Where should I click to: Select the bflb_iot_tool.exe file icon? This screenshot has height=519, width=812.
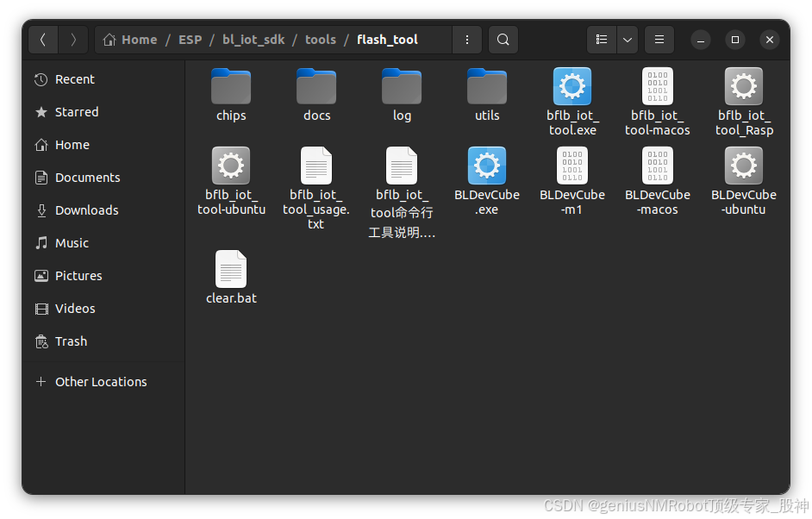[572, 86]
